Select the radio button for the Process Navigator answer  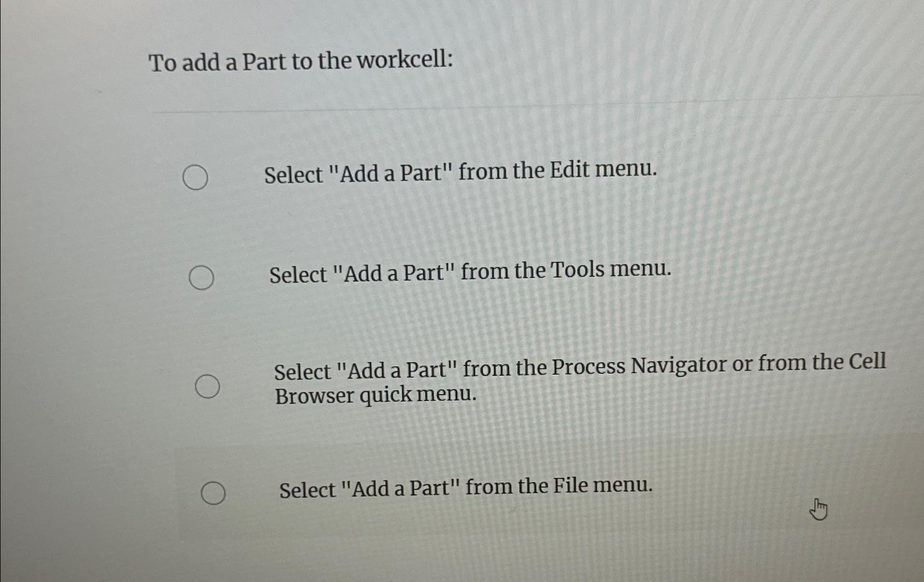[208, 385]
